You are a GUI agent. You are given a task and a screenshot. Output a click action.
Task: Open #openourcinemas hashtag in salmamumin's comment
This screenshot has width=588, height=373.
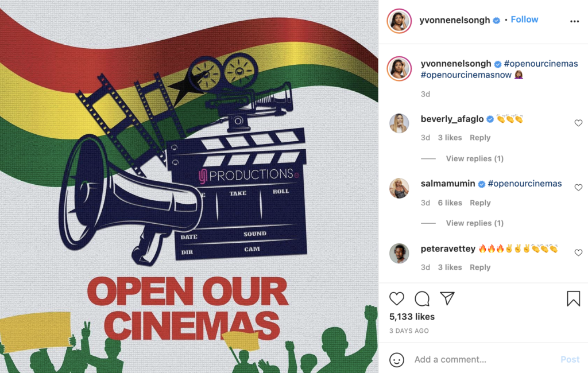tap(525, 184)
